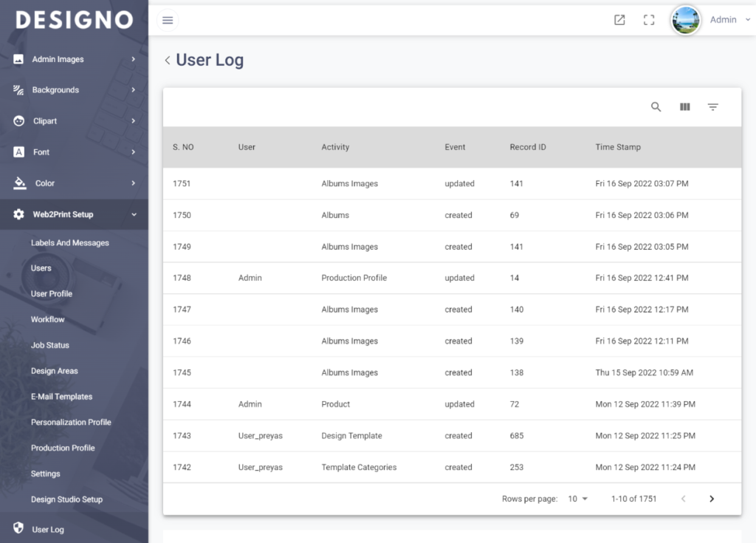Click the DESIGNO logo
The image size is (756, 543).
(x=75, y=20)
